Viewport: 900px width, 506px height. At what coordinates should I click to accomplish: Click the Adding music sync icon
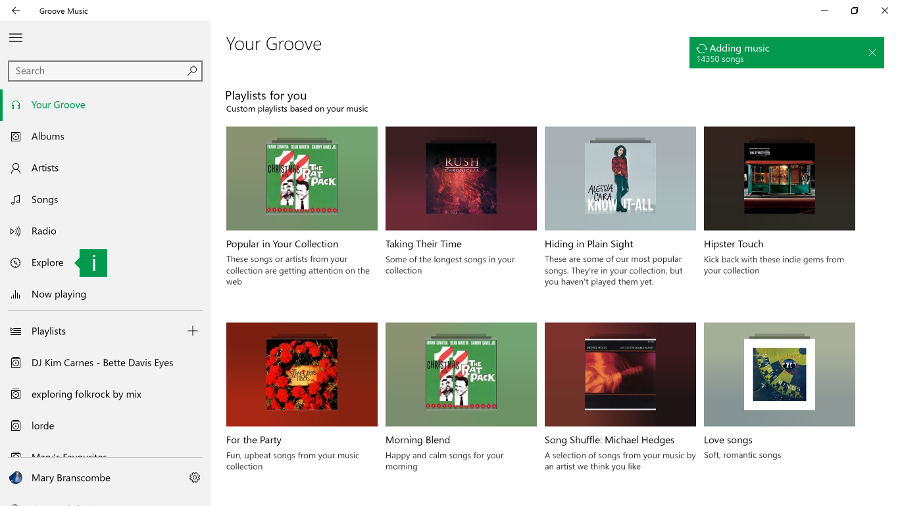(701, 49)
